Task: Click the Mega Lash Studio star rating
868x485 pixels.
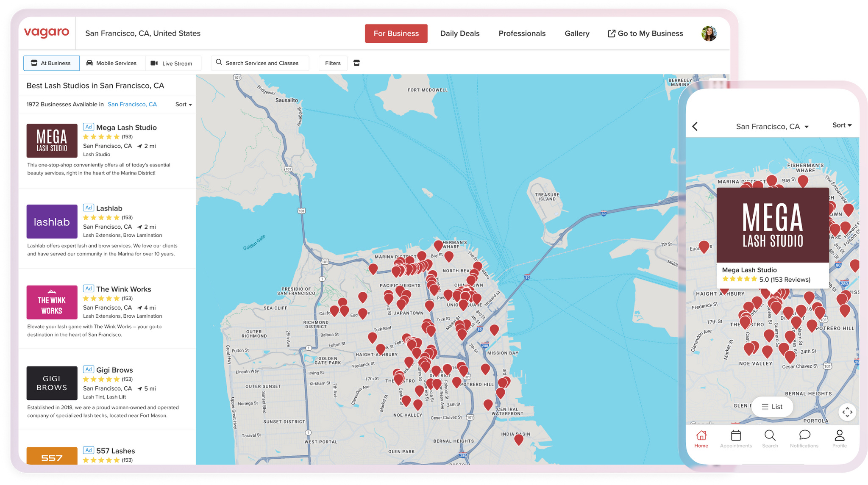Action: point(101,137)
